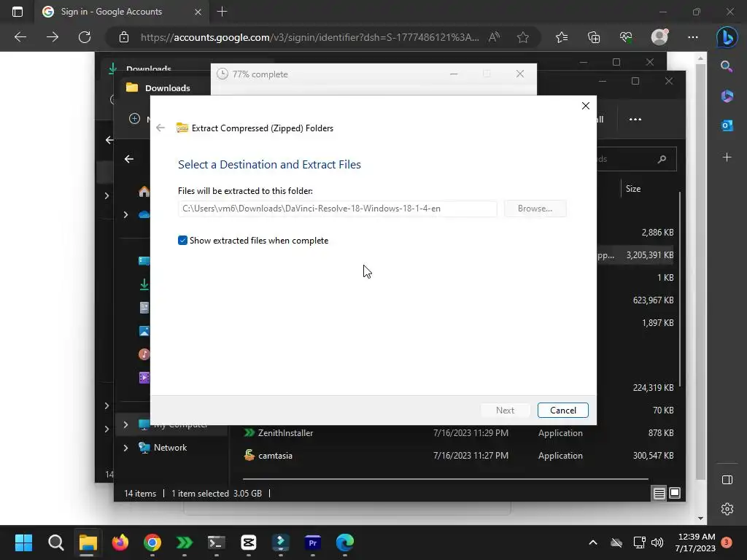Open Network in the navigation pane

coord(170,448)
